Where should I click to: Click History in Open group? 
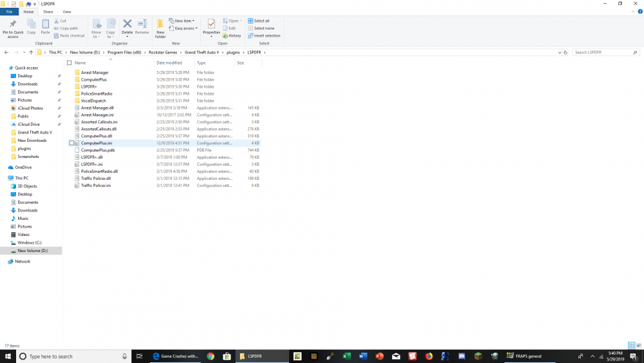(x=232, y=35)
